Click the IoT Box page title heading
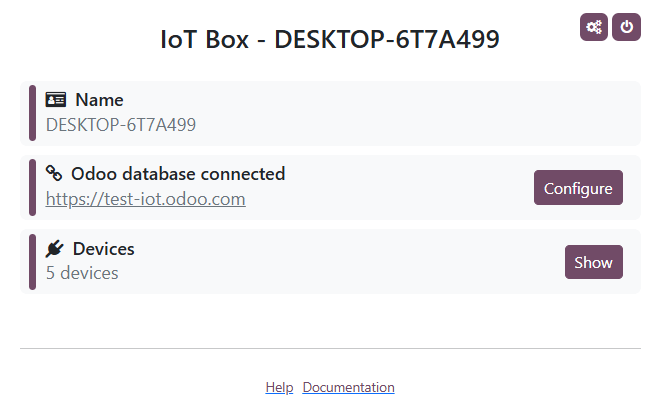 pos(330,39)
